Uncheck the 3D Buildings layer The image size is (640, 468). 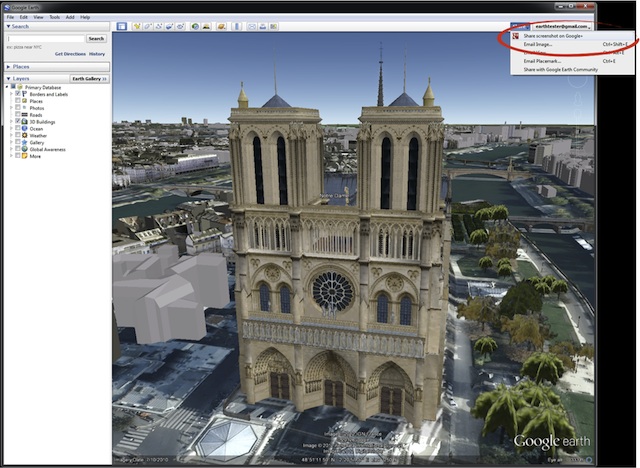18,122
